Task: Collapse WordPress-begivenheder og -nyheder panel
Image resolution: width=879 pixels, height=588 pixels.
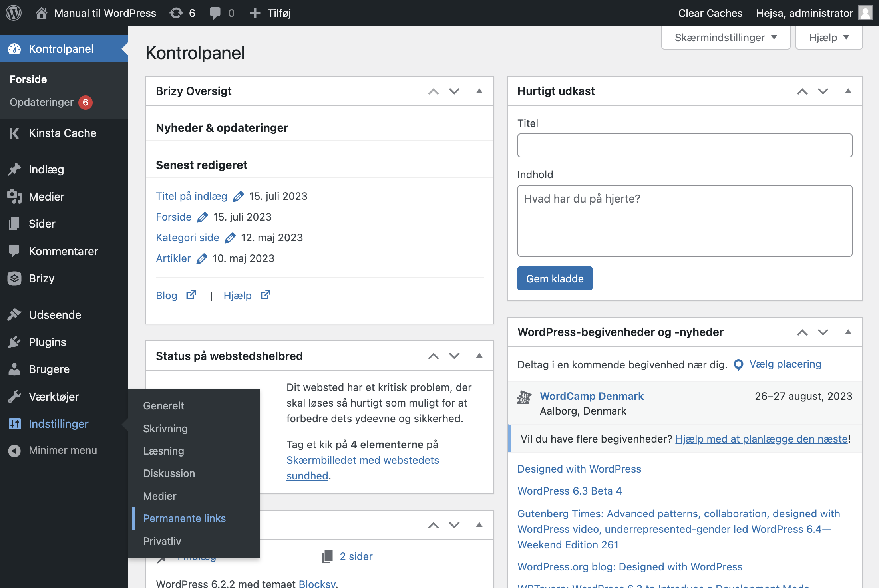Action: [848, 332]
